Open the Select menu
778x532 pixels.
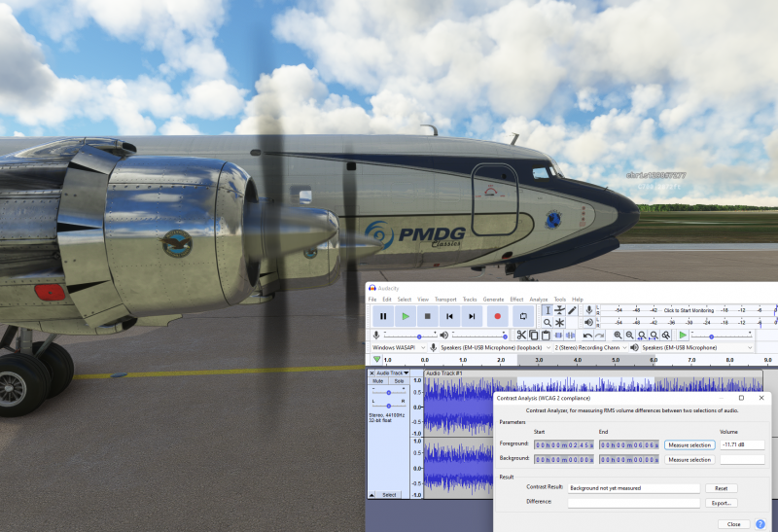[405, 300]
